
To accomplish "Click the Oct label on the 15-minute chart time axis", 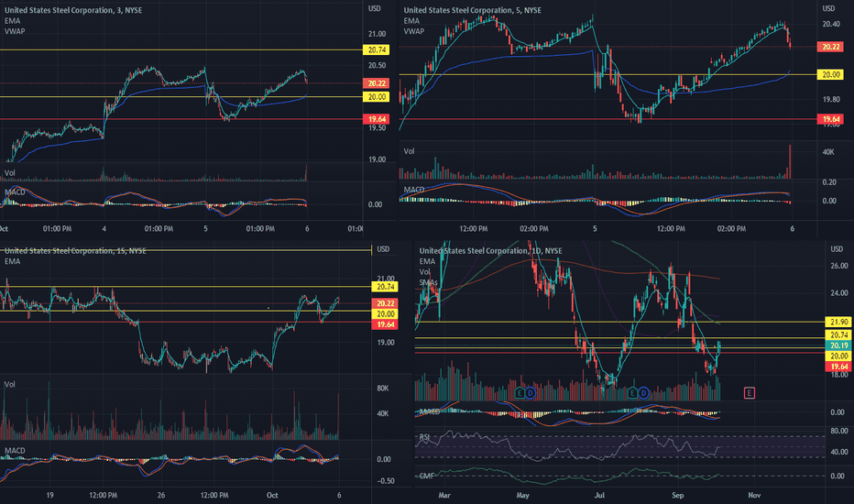I will tap(272, 495).
